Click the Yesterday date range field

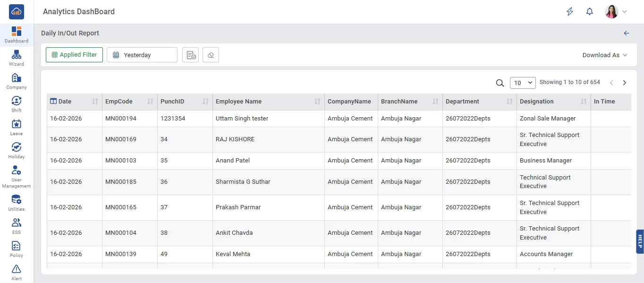point(142,55)
